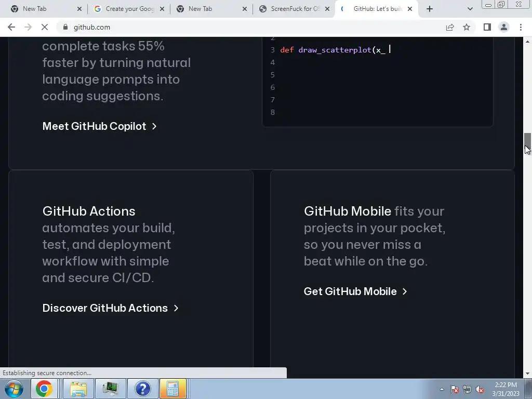Viewport: 532px width, 399px height.
Task: Click the forward navigation arrow
Action: [28, 27]
